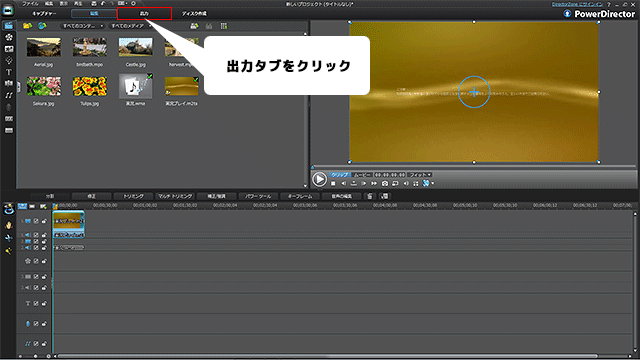Click the help question mark icon
The height and width of the screenshot is (360, 640).
click(609, 4)
